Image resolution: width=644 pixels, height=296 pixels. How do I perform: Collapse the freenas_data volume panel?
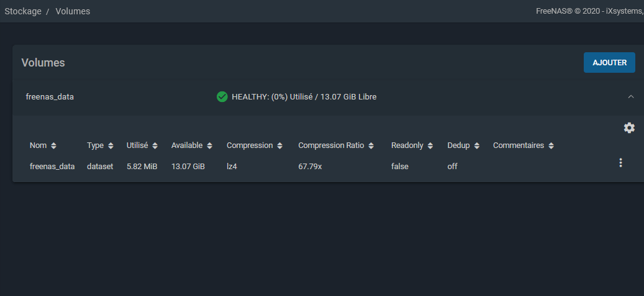coord(631,97)
